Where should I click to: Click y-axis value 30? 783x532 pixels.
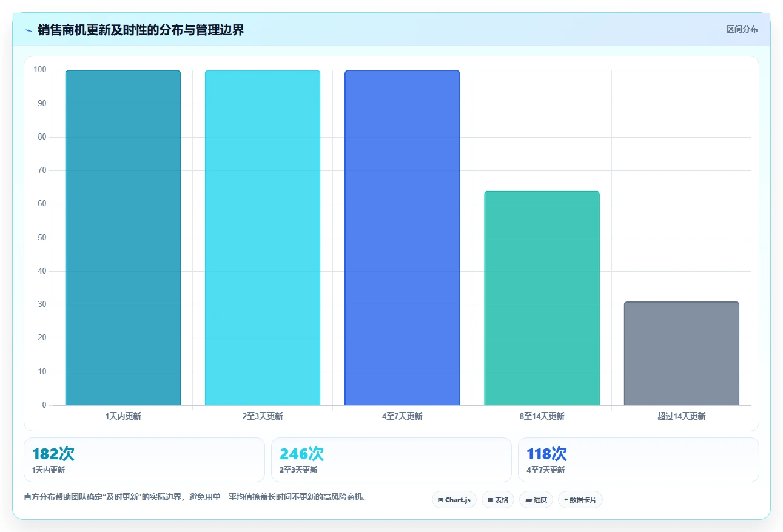(42, 305)
